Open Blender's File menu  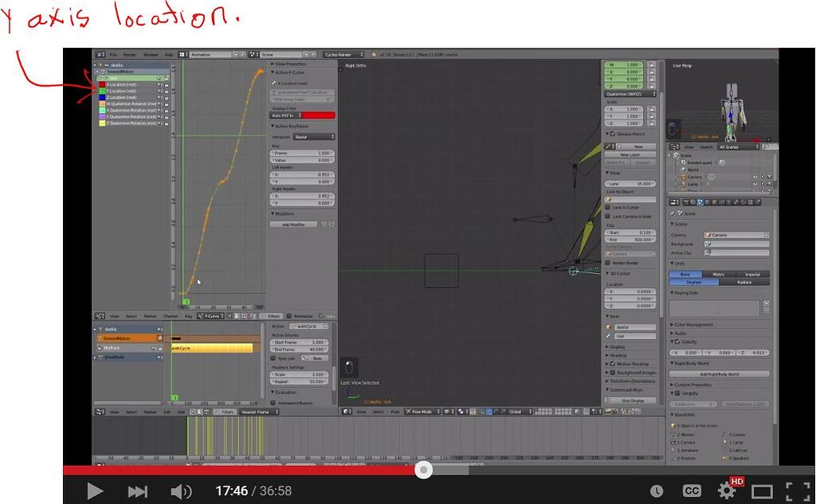(113, 55)
